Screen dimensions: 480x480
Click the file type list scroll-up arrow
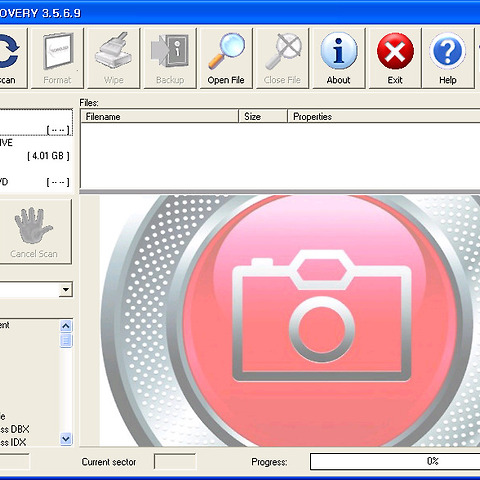click(66, 326)
